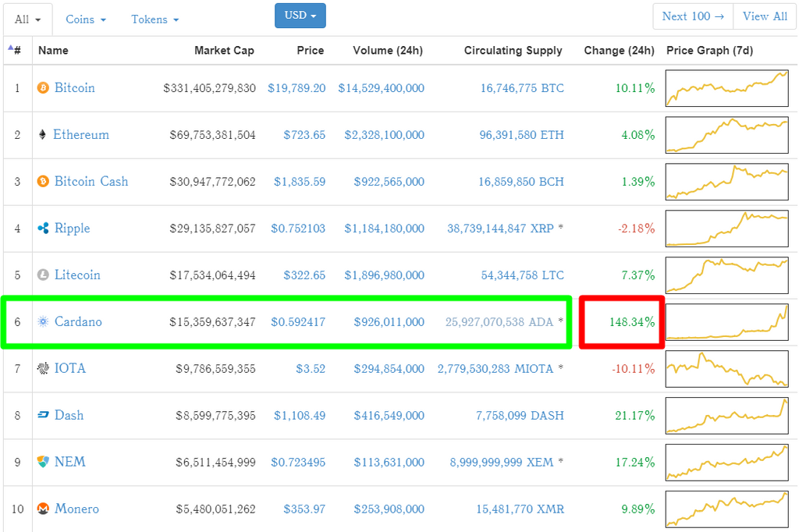Click Dash volume $416,549,000
This screenshot has width=799, height=532.
(389, 416)
